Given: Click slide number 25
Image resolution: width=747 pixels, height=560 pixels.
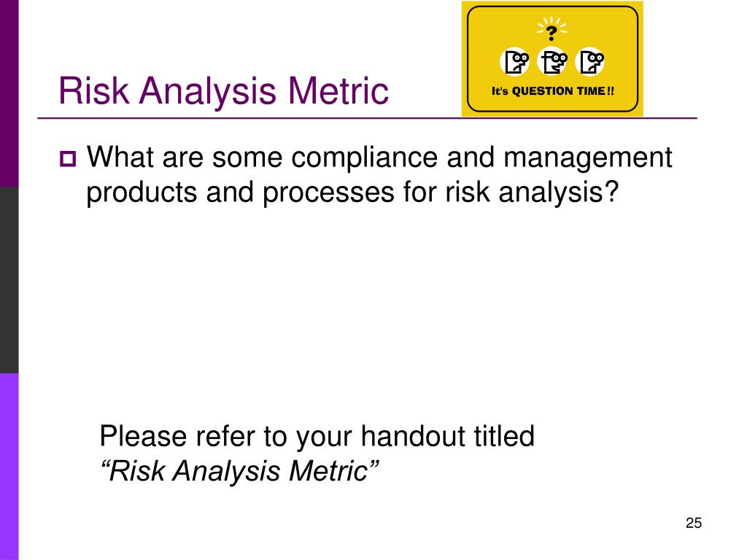Looking at the screenshot, I should pos(694,523).
